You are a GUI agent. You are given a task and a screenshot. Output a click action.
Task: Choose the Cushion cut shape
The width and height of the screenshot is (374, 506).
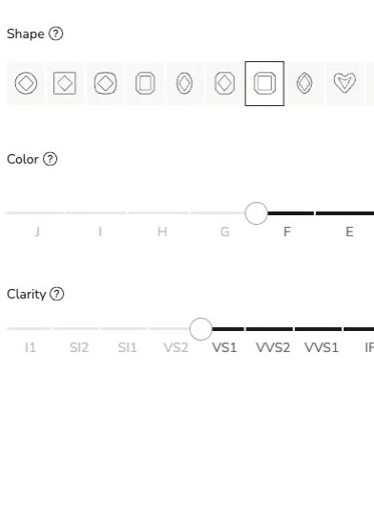coord(105,83)
